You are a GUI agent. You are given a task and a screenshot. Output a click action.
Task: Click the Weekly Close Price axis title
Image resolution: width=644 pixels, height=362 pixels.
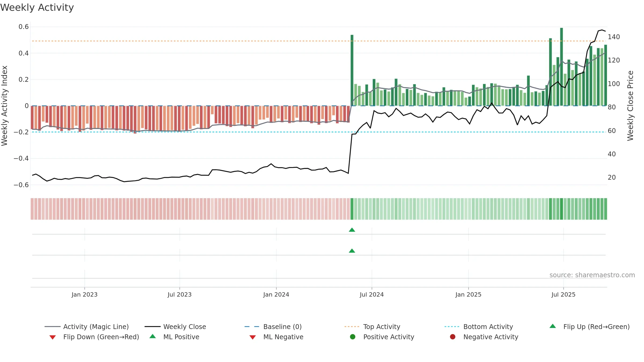pyautogui.click(x=630, y=106)
